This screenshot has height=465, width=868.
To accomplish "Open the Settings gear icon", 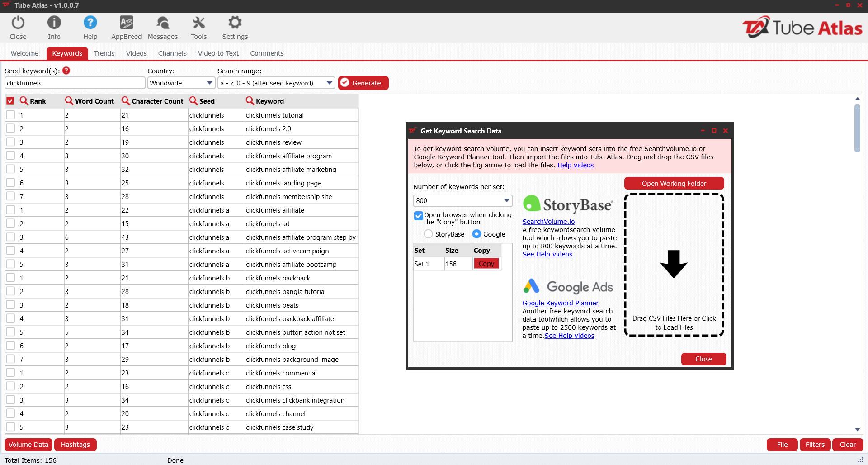I will (235, 23).
